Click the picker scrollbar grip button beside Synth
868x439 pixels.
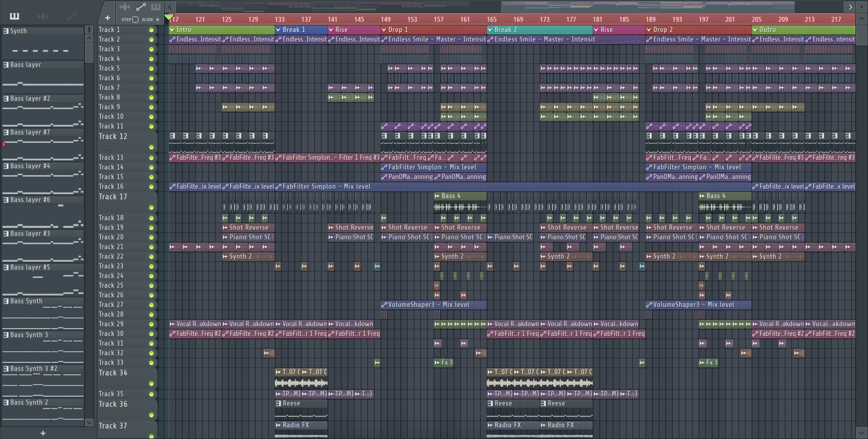(x=89, y=30)
